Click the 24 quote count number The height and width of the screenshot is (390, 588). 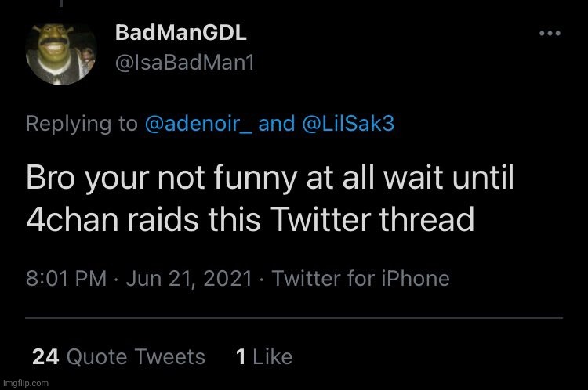click(x=45, y=357)
